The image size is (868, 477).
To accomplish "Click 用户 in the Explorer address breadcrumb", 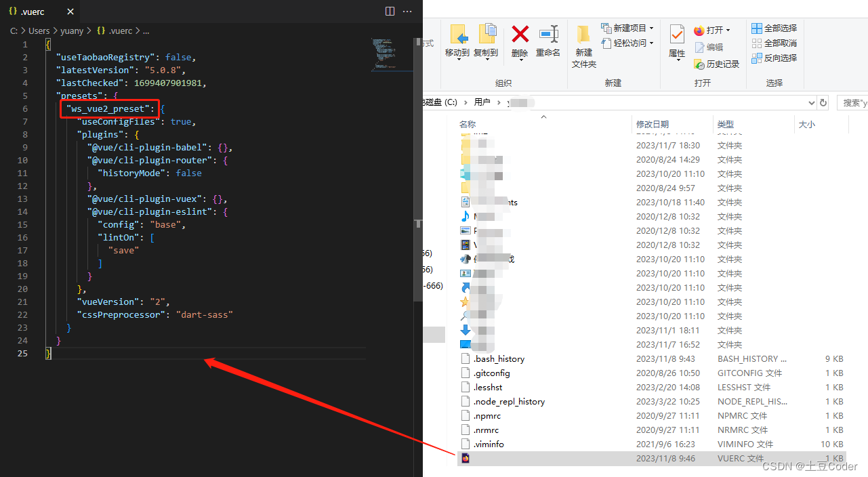I will click(482, 102).
